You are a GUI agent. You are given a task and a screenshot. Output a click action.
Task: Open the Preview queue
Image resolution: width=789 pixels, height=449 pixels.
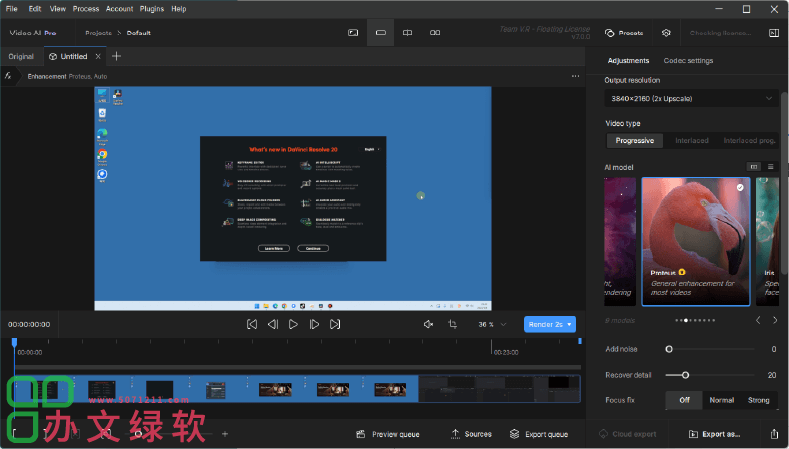point(387,434)
